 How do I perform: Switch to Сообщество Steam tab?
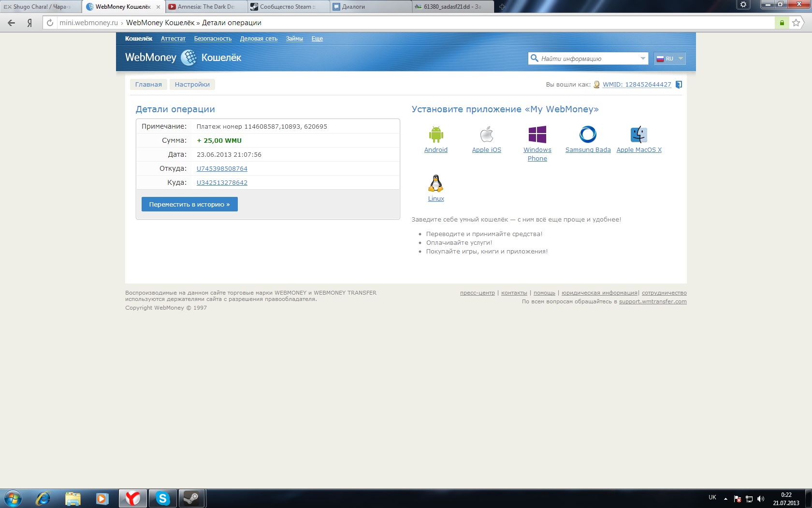click(x=288, y=7)
